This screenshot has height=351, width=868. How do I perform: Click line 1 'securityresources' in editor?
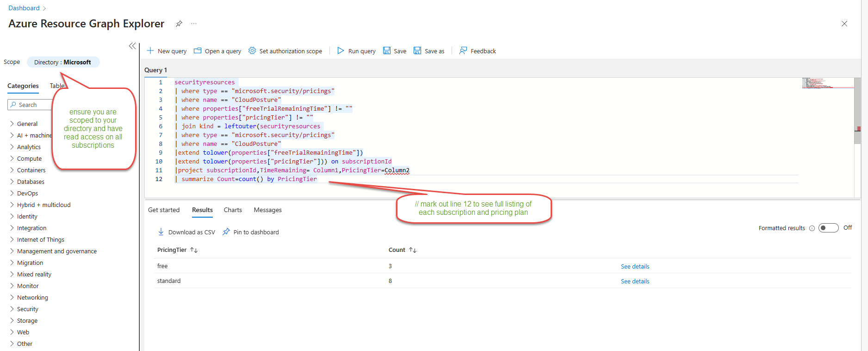pos(205,82)
